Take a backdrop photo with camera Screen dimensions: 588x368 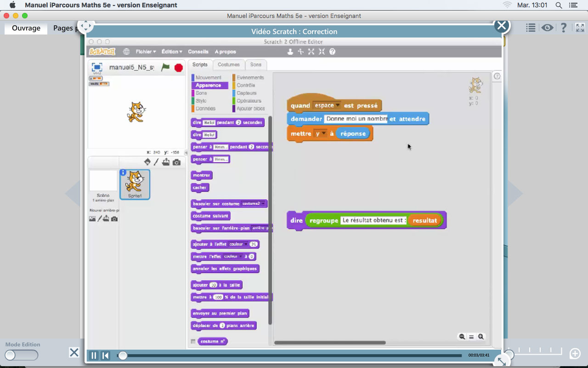point(114,219)
